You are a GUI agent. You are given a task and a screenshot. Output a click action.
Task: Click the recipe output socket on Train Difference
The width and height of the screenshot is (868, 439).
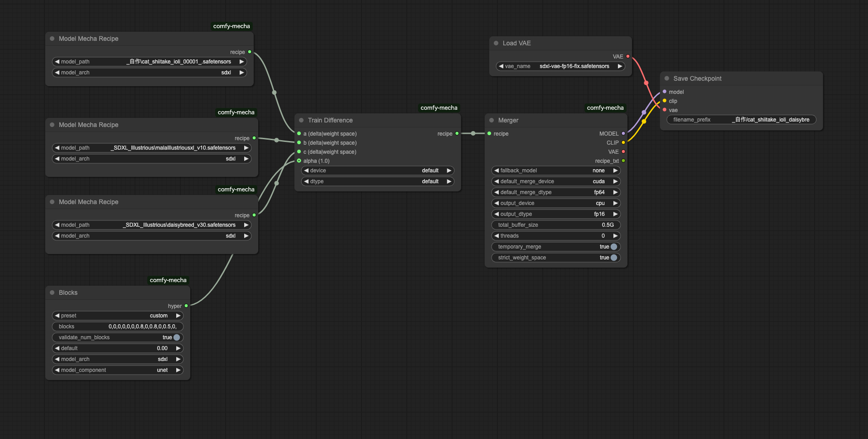(x=457, y=133)
